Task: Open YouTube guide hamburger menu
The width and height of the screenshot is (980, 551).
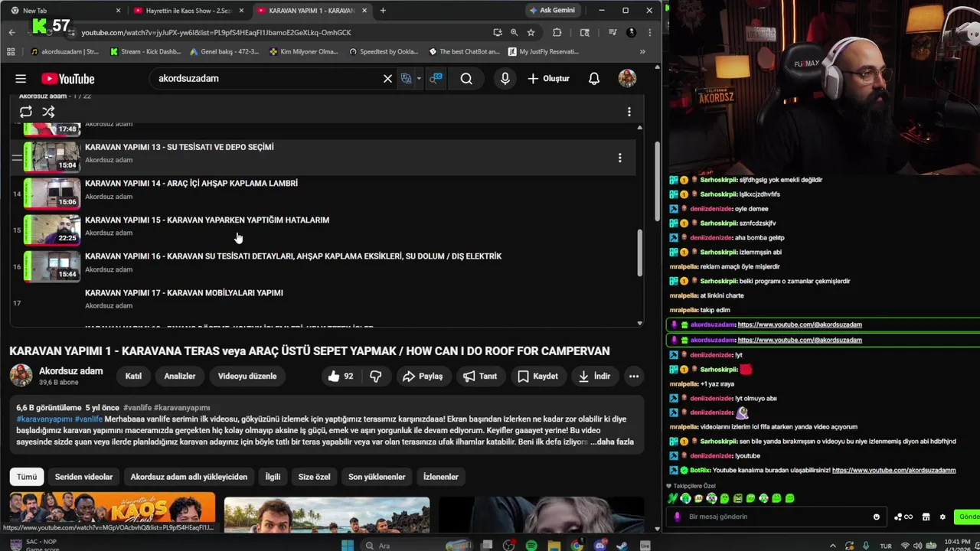Action: point(21,79)
